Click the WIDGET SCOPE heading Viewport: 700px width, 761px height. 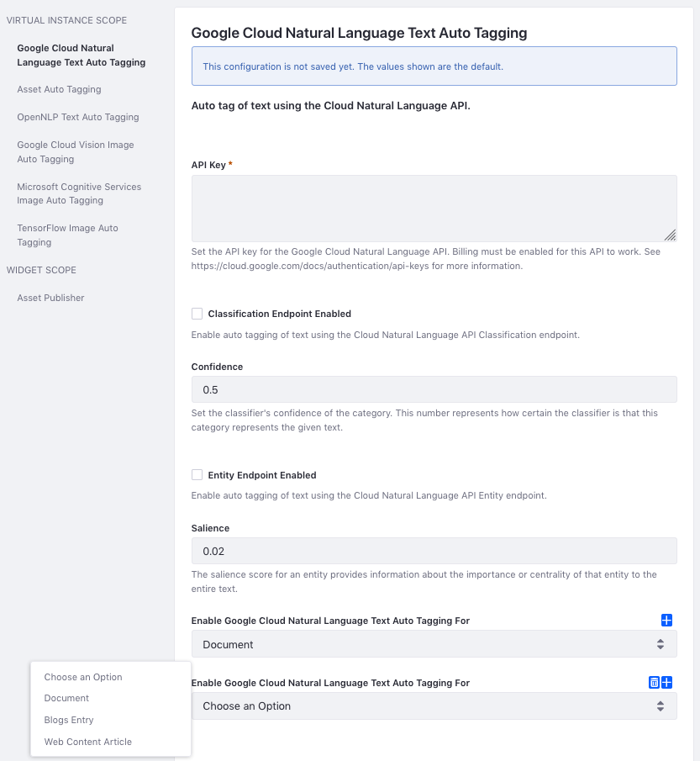(41, 270)
